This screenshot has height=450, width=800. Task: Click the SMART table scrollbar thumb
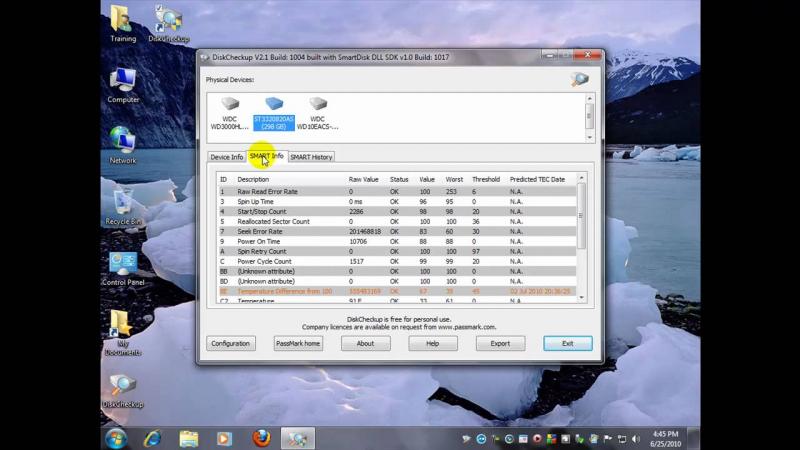[581, 216]
